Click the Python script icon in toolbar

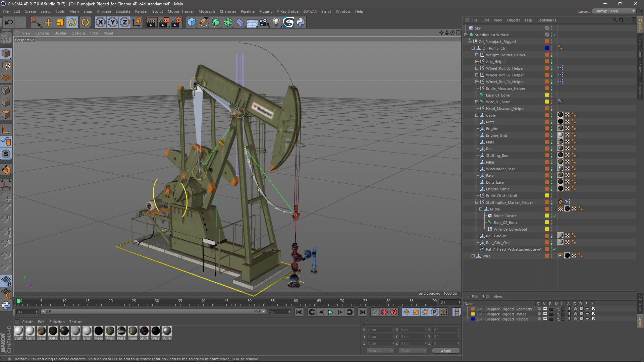click(301, 22)
